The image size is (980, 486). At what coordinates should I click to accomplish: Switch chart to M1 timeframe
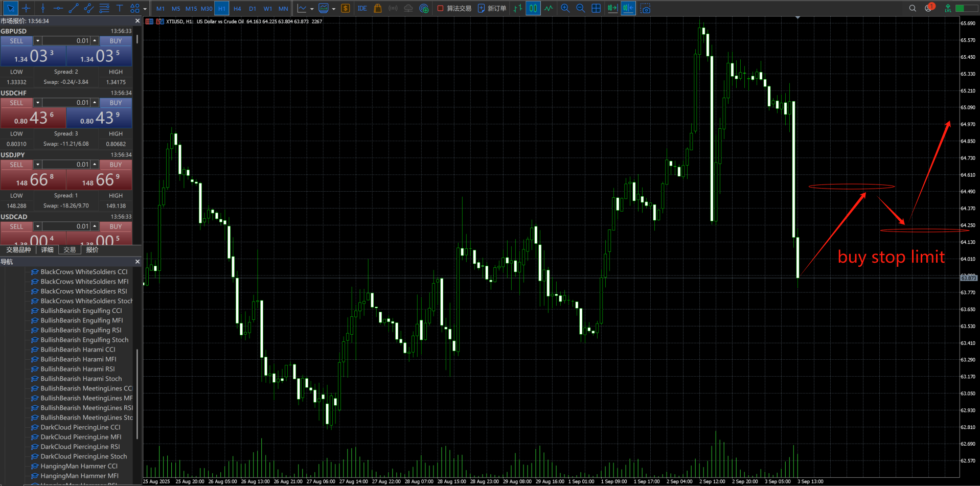pos(161,9)
